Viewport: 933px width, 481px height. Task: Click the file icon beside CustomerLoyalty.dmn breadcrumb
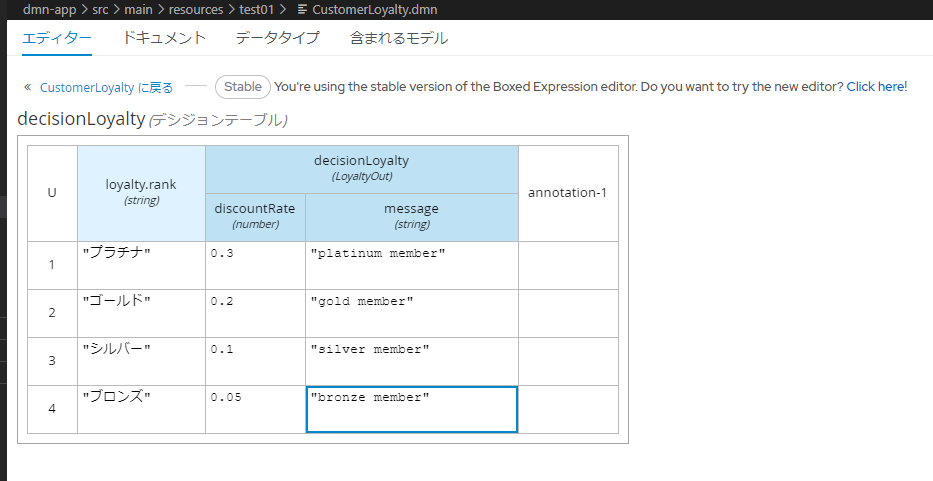pyautogui.click(x=303, y=10)
